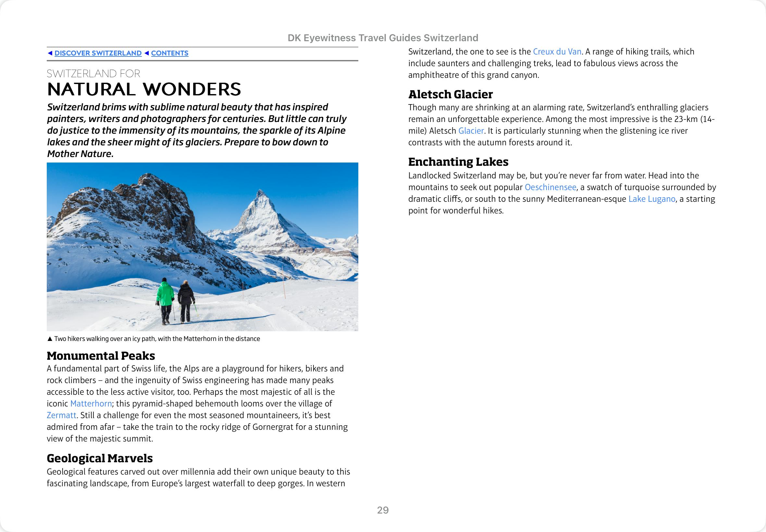Click the Natural Wonders main title
This screenshot has width=766, height=532.
pos(144,89)
